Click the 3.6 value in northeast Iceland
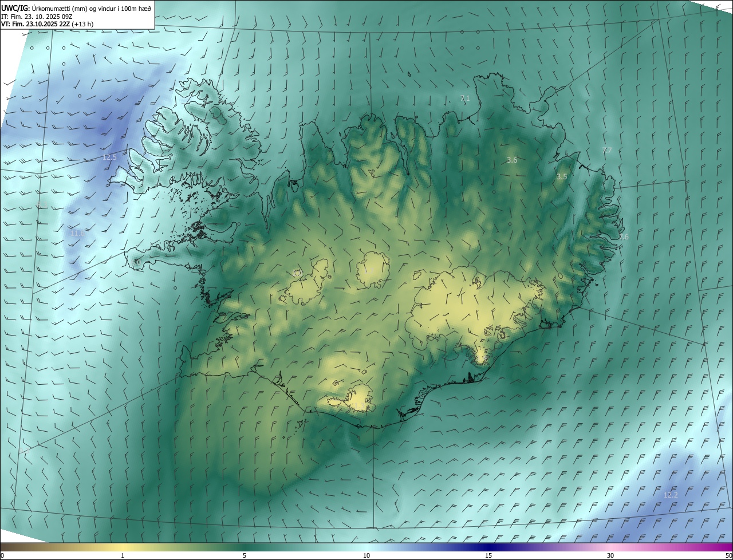This screenshot has width=733, height=560. [x=512, y=160]
